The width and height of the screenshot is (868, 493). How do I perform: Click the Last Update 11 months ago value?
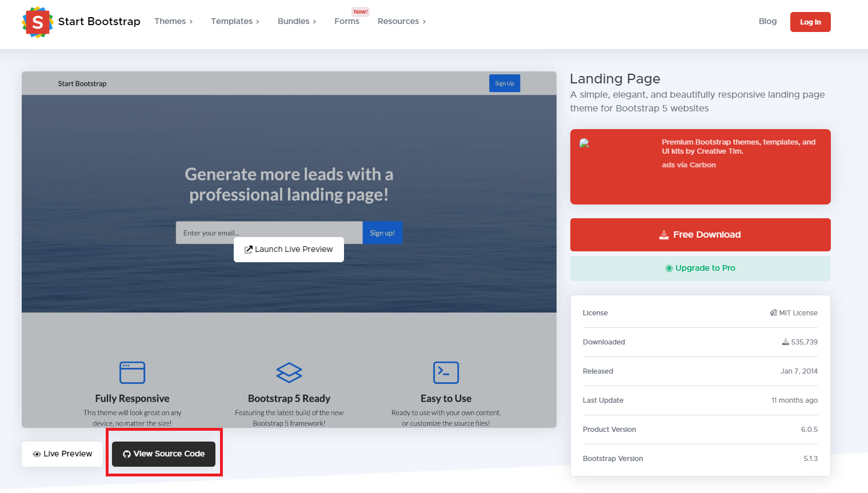(x=794, y=400)
